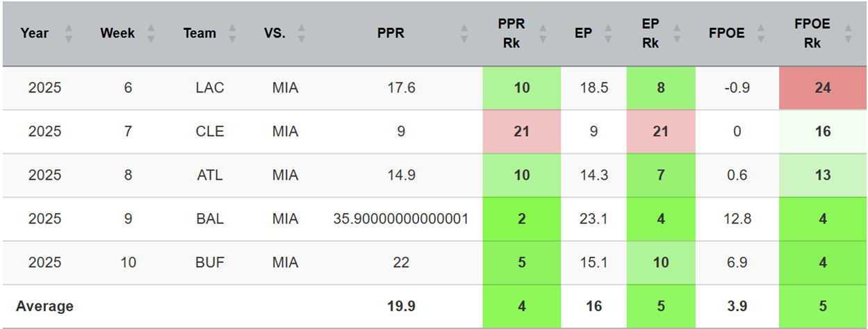Select the 19.9 average PPR value
Screen dimensions: 868x329
coord(400,306)
